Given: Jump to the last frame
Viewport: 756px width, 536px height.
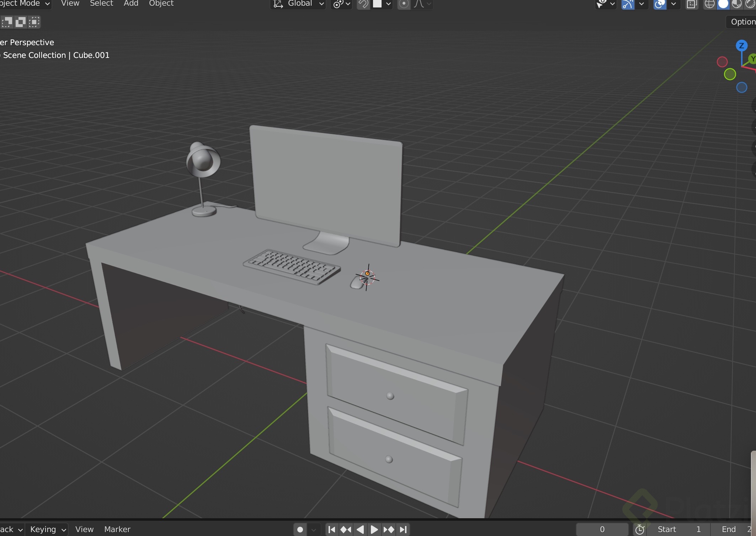Looking at the screenshot, I should pos(403,530).
